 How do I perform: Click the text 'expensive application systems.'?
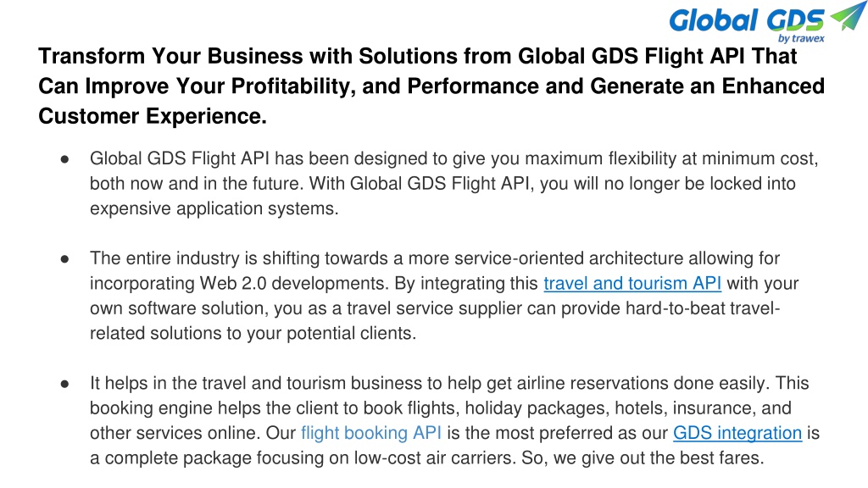[214, 208]
